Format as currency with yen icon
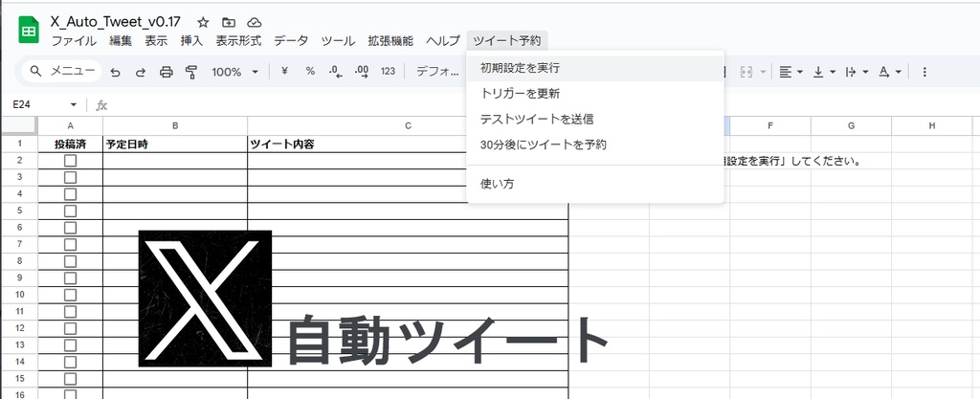 click(284, 71)
